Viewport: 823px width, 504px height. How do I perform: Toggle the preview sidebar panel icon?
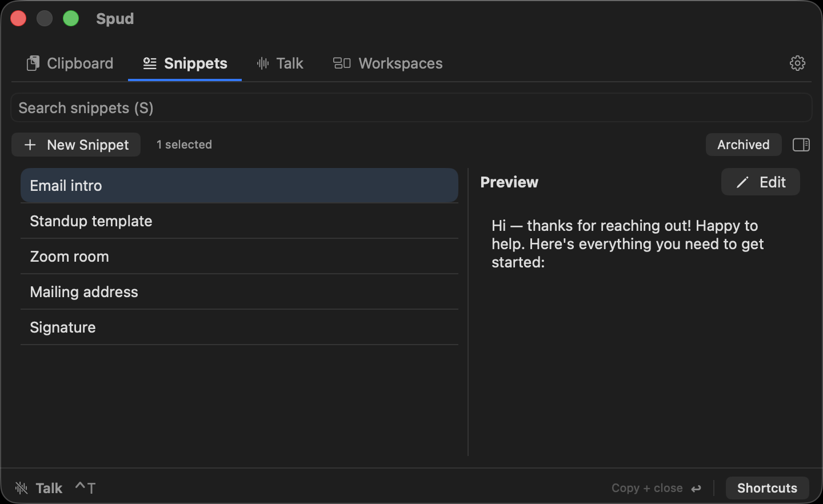[801, 145]
